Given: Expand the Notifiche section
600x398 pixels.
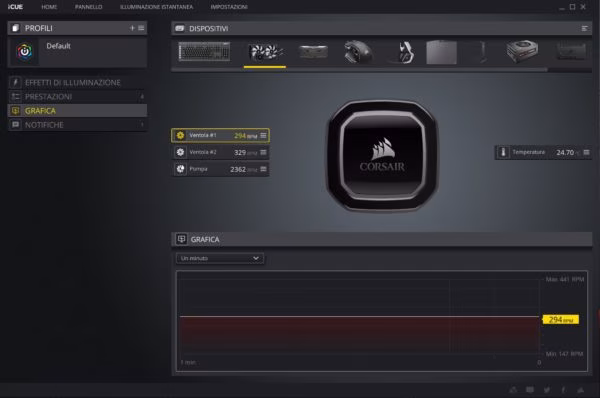Looking at the screenshot, I should coord(77,125).
